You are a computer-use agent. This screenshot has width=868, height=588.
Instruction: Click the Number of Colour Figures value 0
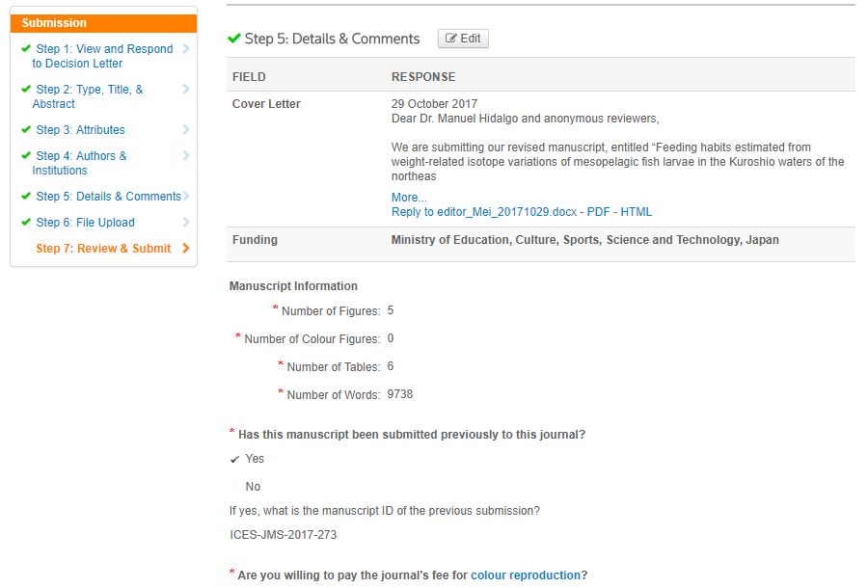tap(391, 338)
